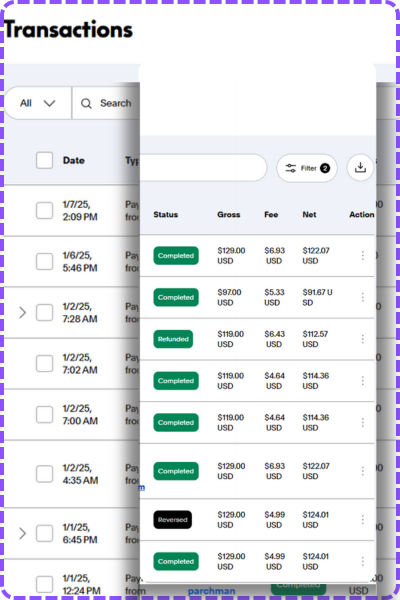
Task: Click the filter sliders icon
Action: point(291,168)
